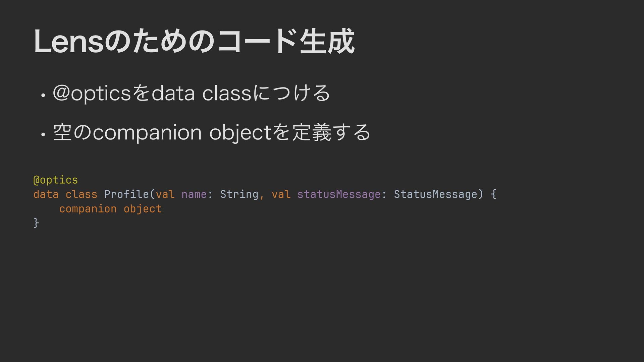
Task: Click the 'Profile' class name
Action: (126, 194)
